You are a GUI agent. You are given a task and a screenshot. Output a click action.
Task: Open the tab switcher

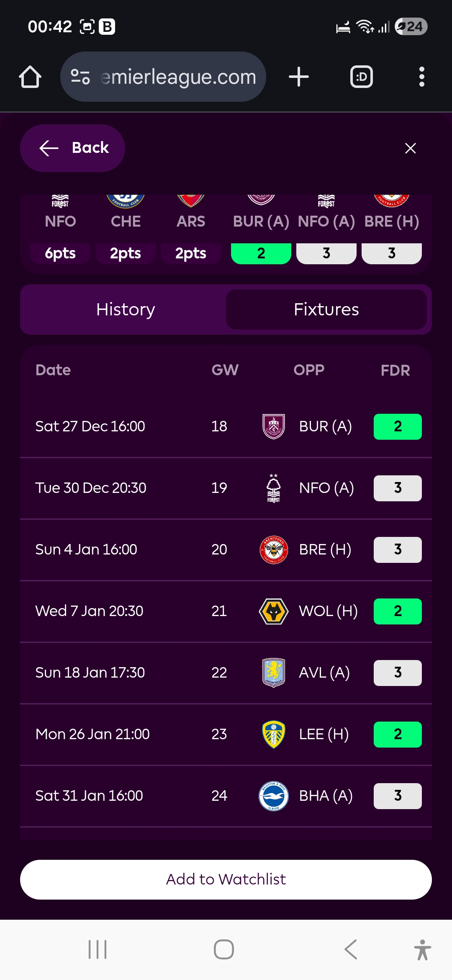[361, 77]
